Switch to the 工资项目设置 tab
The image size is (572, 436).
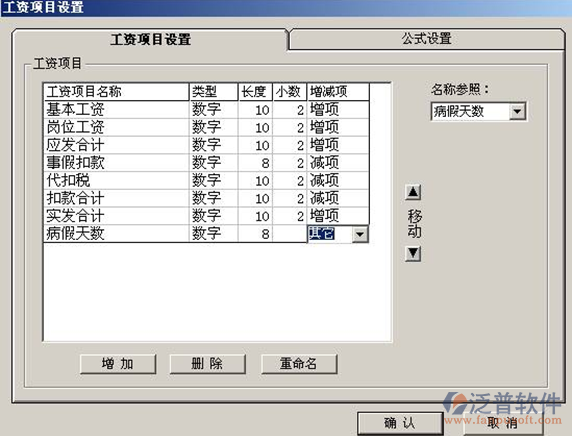click(150, 39)
